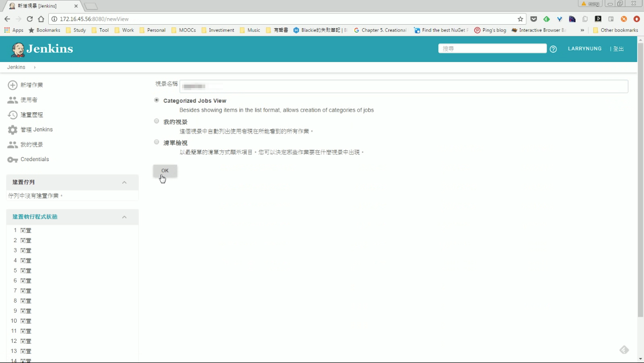Screen dimensions: 644x363
Task: Click the My Views icon next to 我的視景
Action: coord(13,144)
